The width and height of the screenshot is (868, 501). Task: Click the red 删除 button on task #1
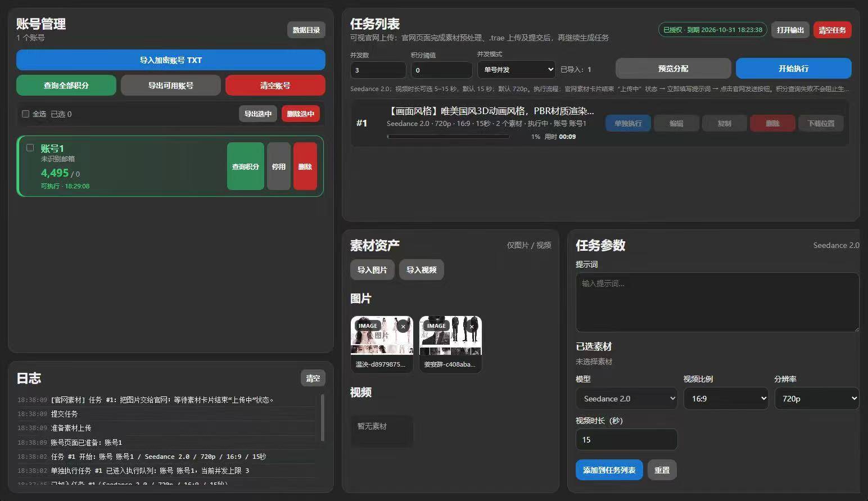coord(772,123)
